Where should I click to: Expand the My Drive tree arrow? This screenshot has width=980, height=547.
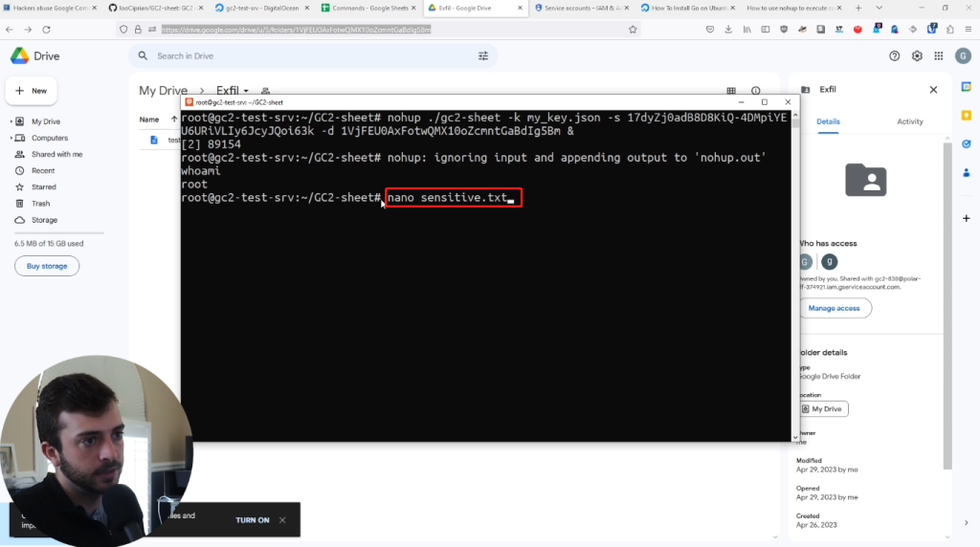click(x=11, y=121)
